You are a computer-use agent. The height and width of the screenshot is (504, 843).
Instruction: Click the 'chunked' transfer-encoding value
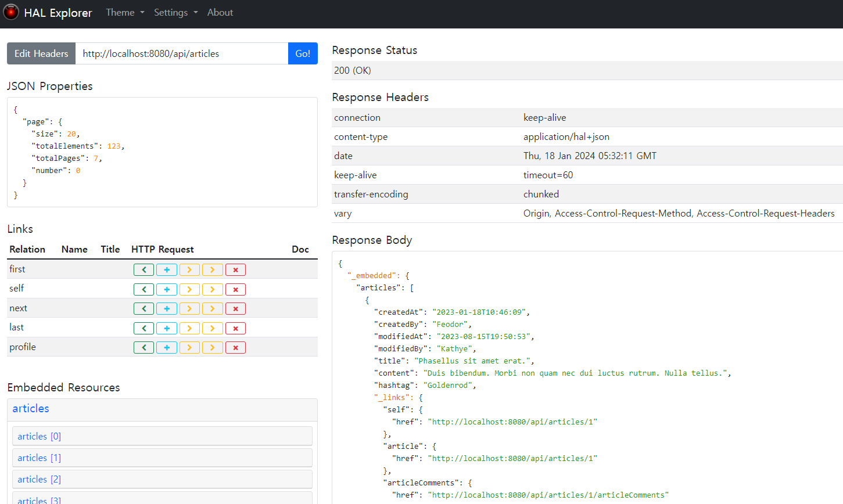click(541, 194)
